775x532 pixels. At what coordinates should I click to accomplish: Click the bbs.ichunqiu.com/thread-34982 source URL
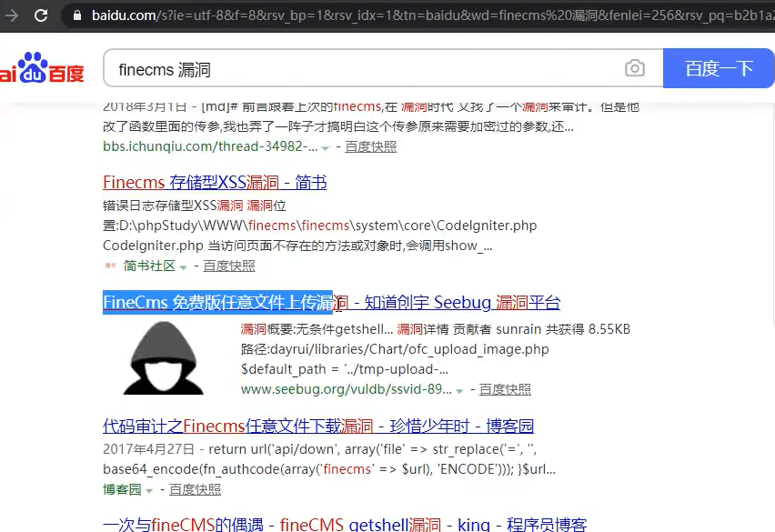coord(210,146)
